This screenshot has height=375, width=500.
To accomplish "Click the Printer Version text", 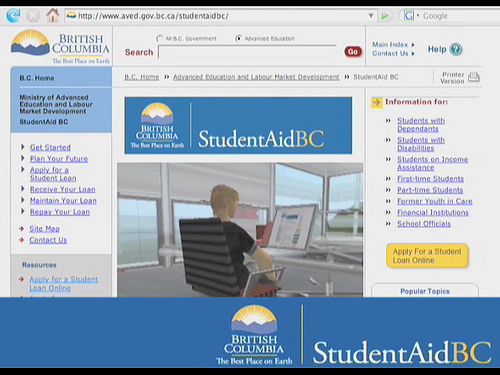I will tap(452, 78).
